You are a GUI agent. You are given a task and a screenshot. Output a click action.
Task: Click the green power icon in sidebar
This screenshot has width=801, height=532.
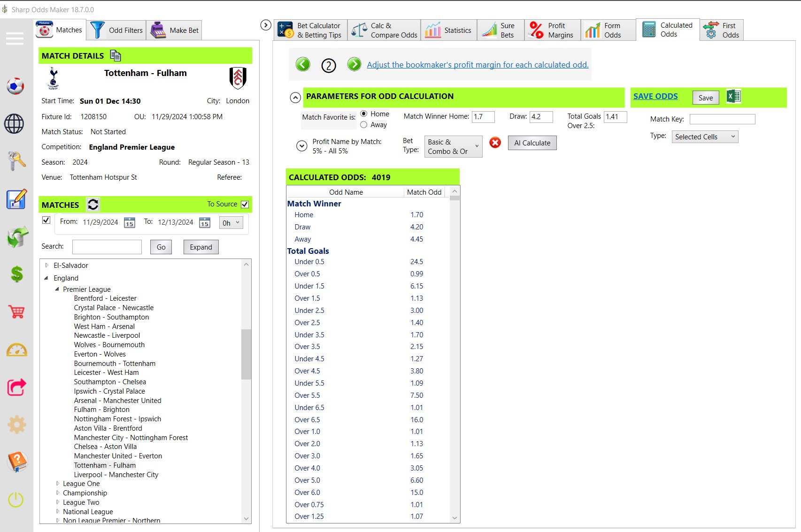click(15, 499)
